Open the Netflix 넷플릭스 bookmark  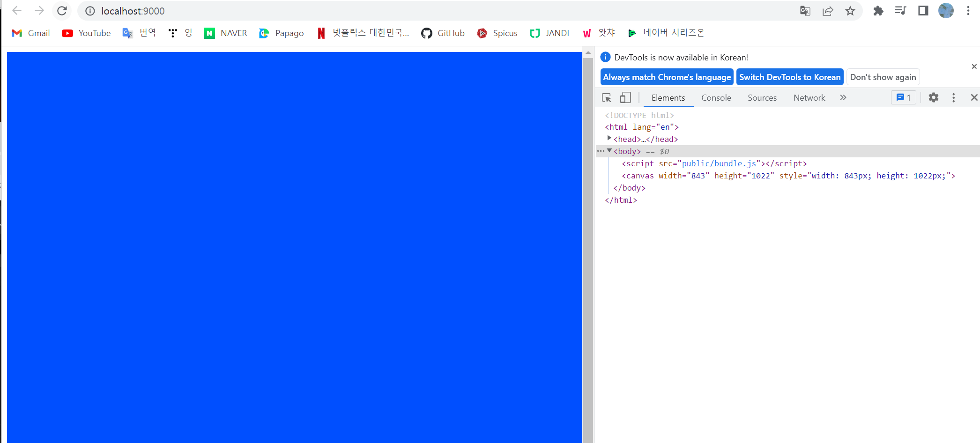click(363, 33)
